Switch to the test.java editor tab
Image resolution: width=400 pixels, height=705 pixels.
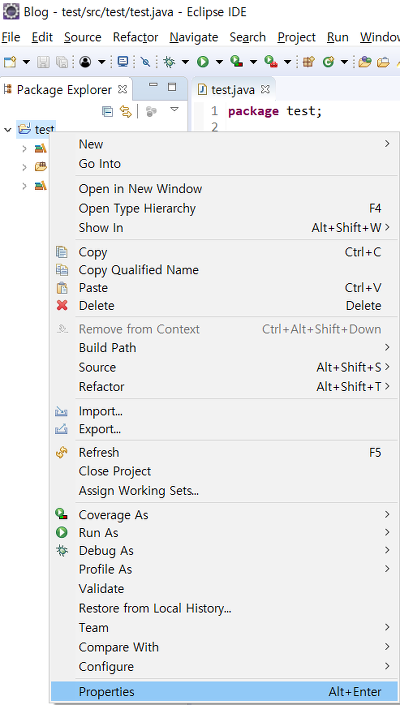point(233,89)
